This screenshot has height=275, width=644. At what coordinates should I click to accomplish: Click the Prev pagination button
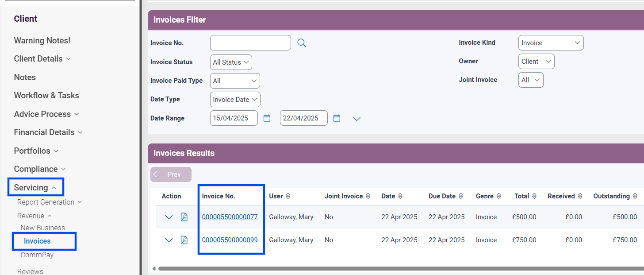tap(171, 174)
